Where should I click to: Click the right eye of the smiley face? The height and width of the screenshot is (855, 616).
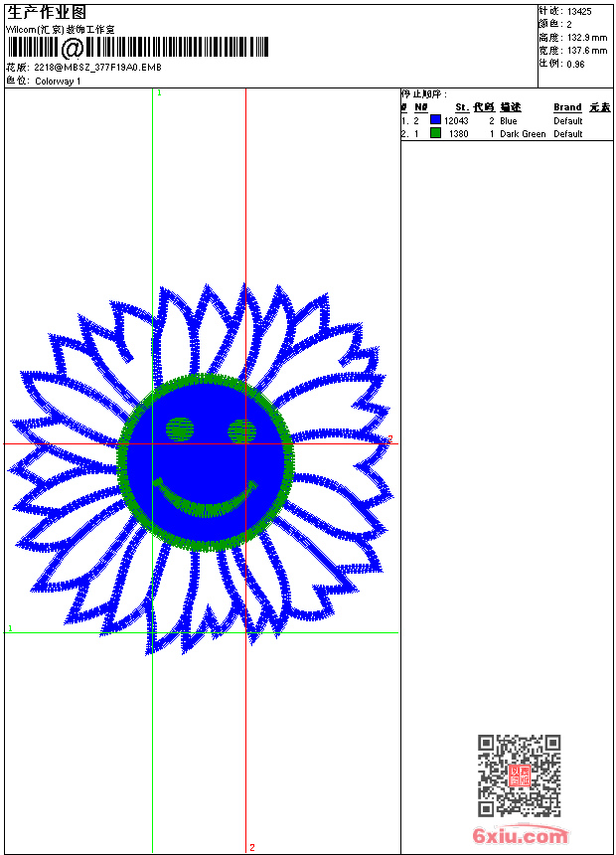tap(241, 430)
